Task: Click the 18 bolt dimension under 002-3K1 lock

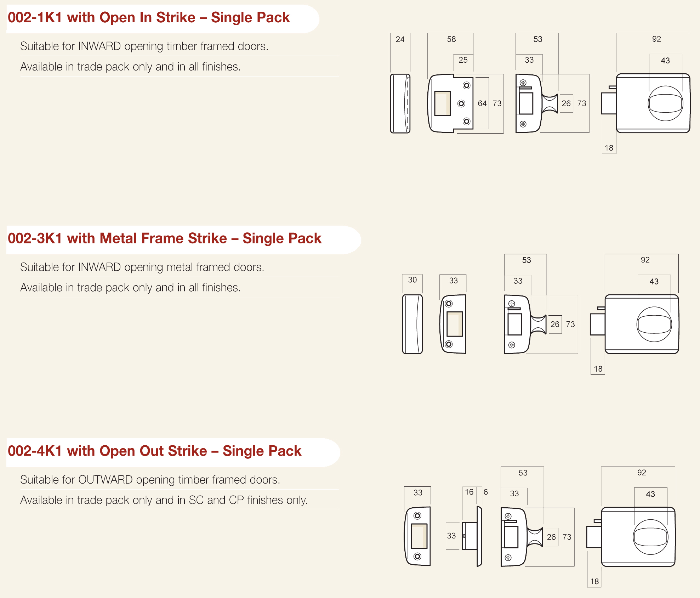Action: pos(598,369)
